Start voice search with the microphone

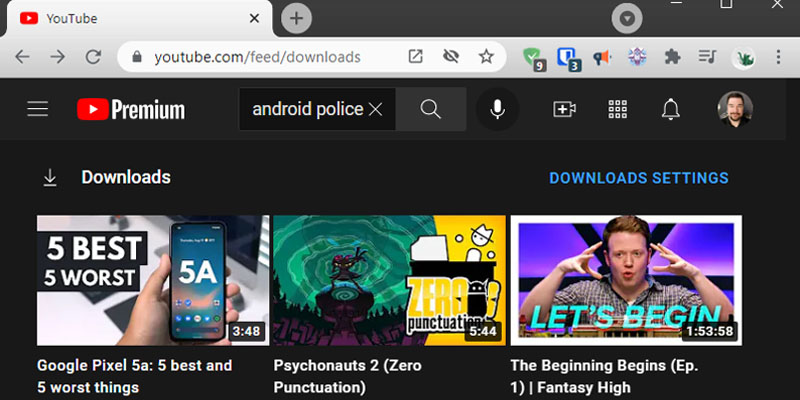[497, 109]
